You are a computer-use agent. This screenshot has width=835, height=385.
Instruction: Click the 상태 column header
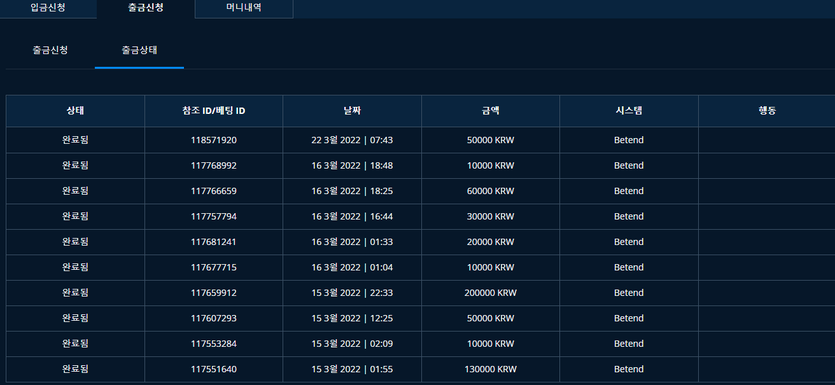(x=75, y=111)
